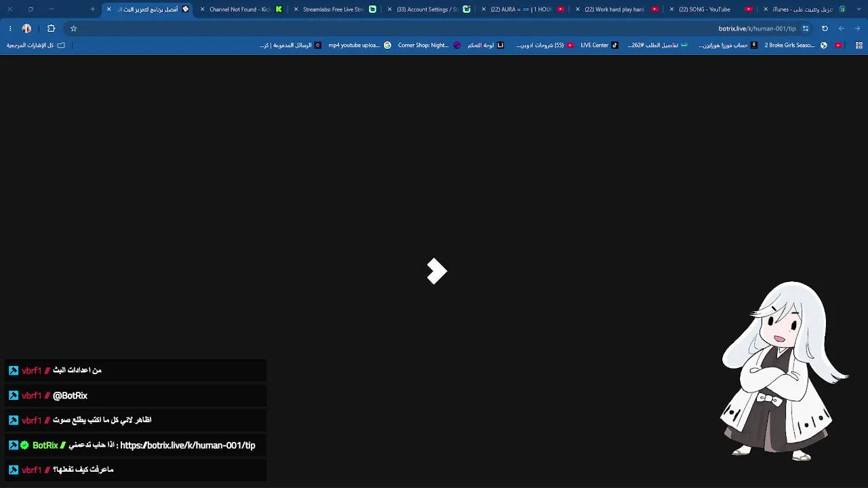Open the "LIVE Center" bookmark
The image size is (868, 488).
pyautogui.click(x=599, y=45)
